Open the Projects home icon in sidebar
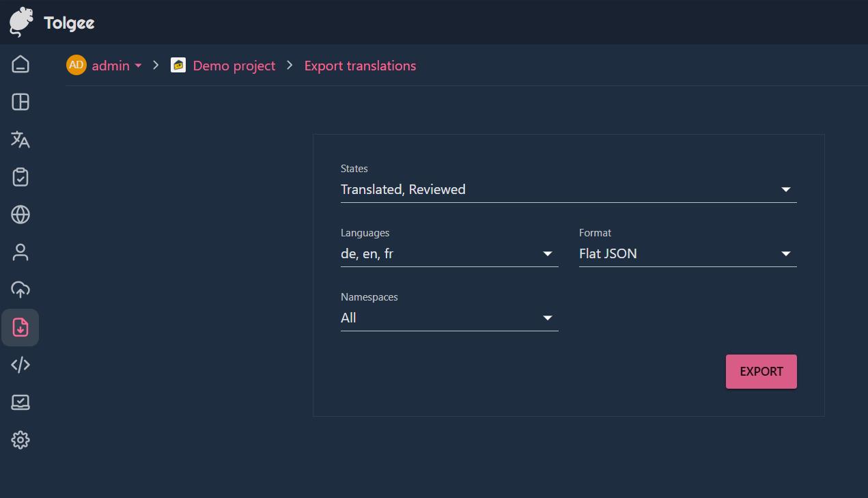The height and width of the screenshot is (498, 868). pos(20,64)
